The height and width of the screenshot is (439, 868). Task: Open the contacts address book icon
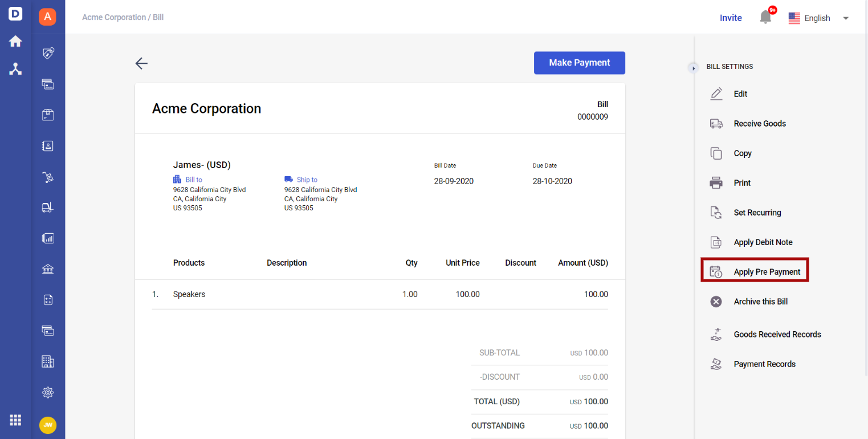coord(48,146)
